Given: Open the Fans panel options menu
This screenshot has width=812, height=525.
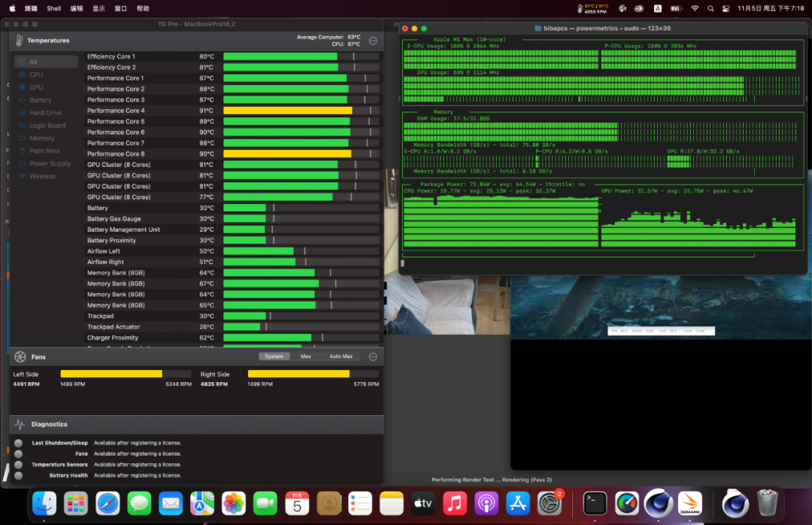Looking at the screenshot, I should [373, 357].
